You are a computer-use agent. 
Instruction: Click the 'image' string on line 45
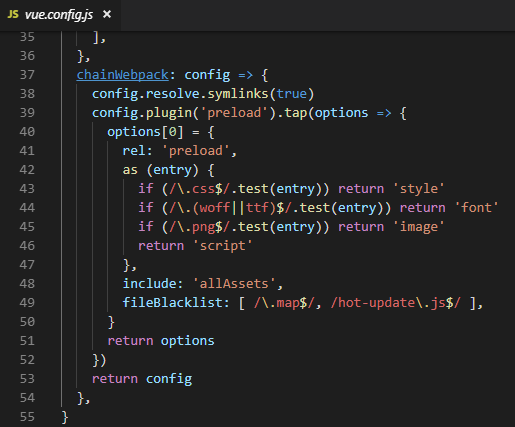tap(419, 227)
